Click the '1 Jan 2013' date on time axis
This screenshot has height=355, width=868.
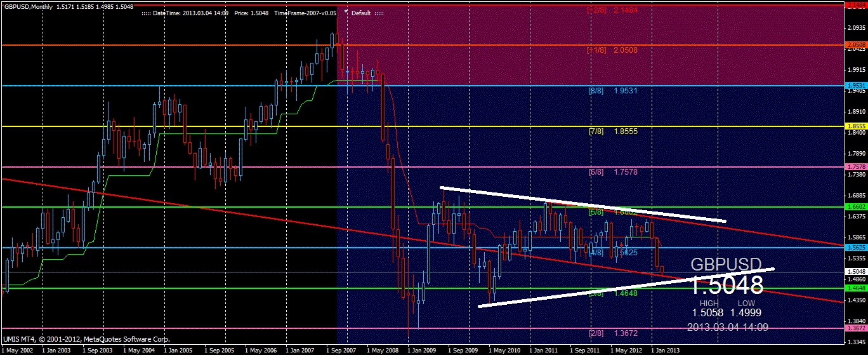[x=665, y=350]
